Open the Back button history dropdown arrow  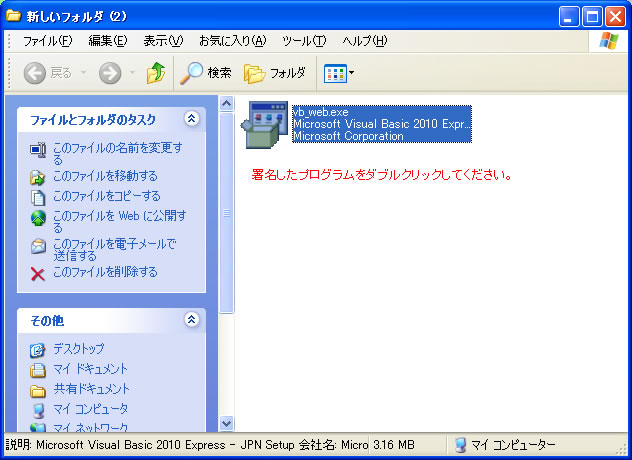pos(84,73)
